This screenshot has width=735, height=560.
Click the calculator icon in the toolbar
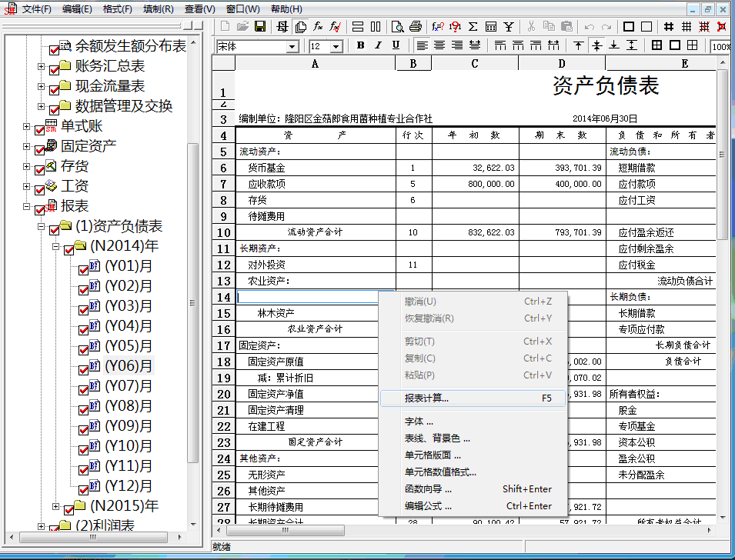point(491,27)
